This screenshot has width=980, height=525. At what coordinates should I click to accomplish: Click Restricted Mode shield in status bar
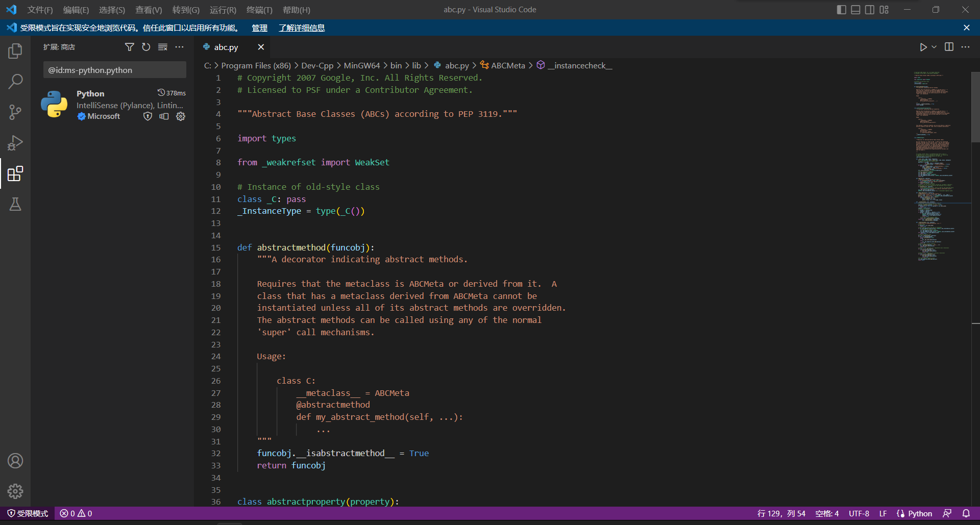28,513
